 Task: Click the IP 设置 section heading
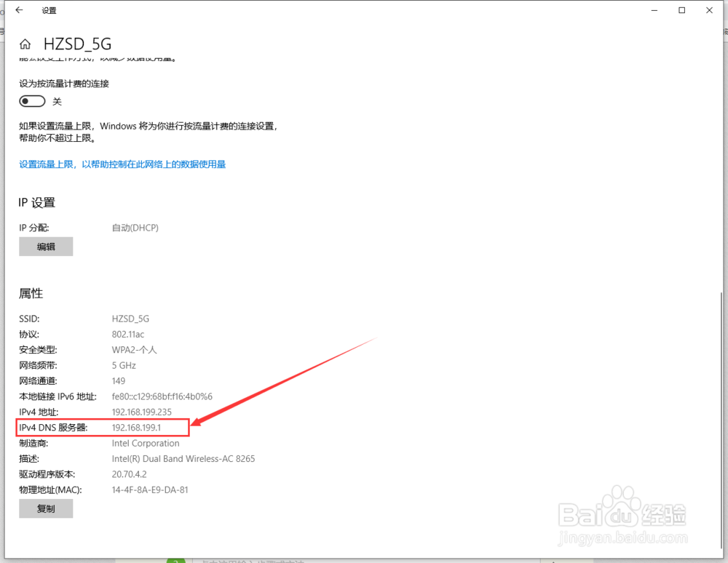click(x=36, y=203)
